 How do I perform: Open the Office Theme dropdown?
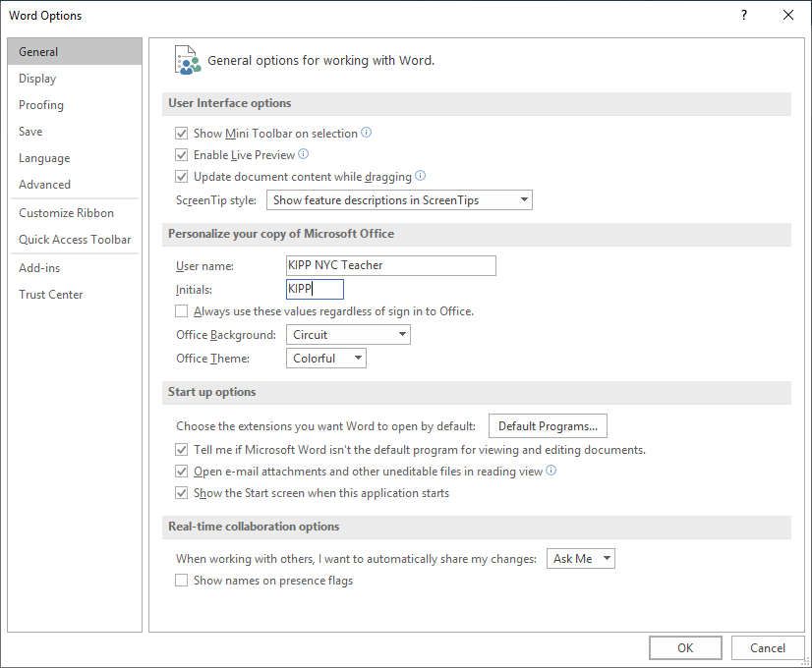[x=326, y=358]
